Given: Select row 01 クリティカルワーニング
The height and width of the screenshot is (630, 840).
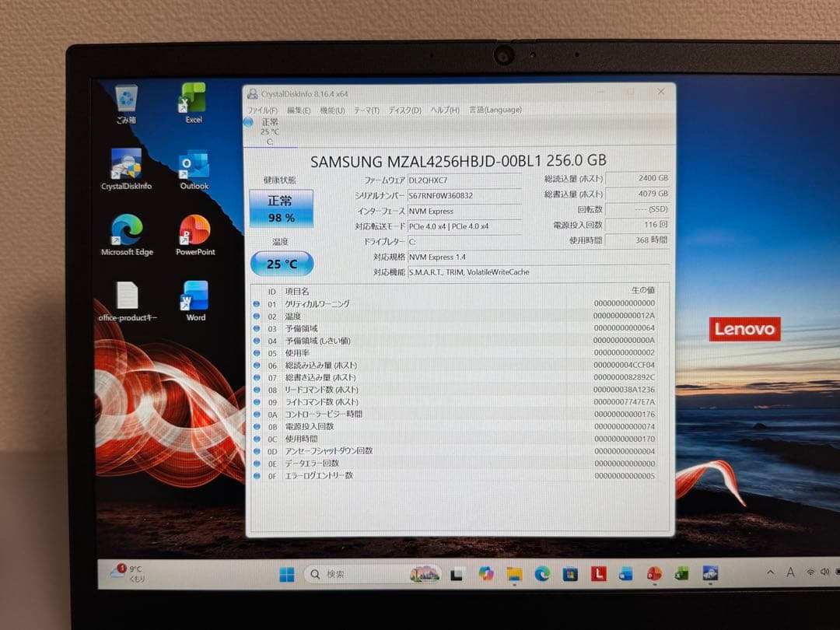Looking at the screenshot, I should click(455, 304).
